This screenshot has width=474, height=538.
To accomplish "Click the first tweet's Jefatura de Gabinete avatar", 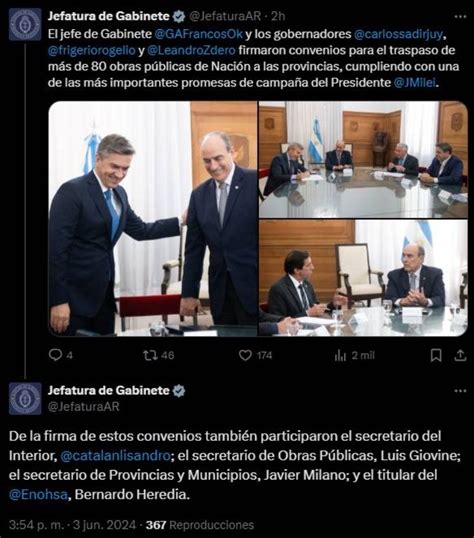I will [25, 25].
